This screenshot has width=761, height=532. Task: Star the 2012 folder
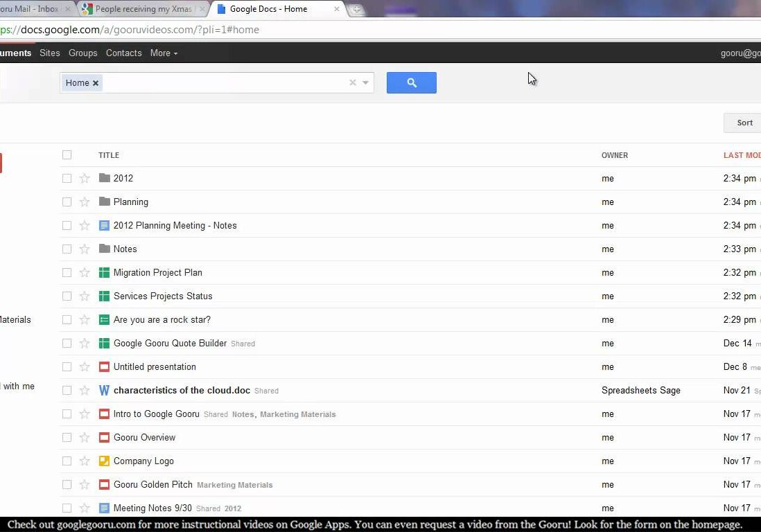tap(85, 178)
